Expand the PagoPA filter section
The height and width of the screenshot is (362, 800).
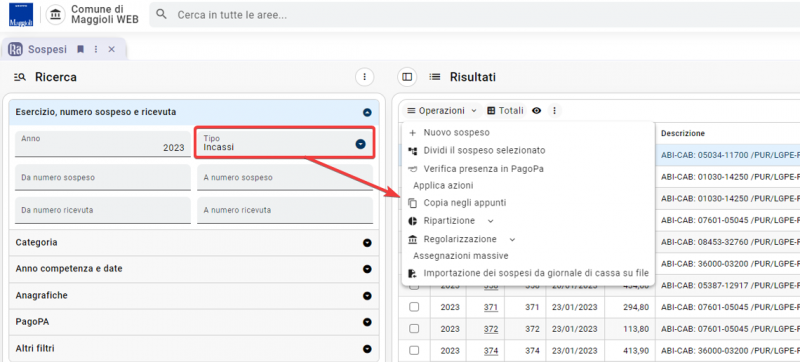[194, 322]
